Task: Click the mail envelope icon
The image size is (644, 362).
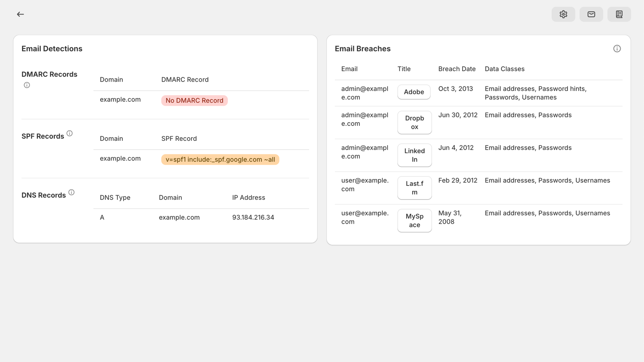Action: tap(591, 14)
